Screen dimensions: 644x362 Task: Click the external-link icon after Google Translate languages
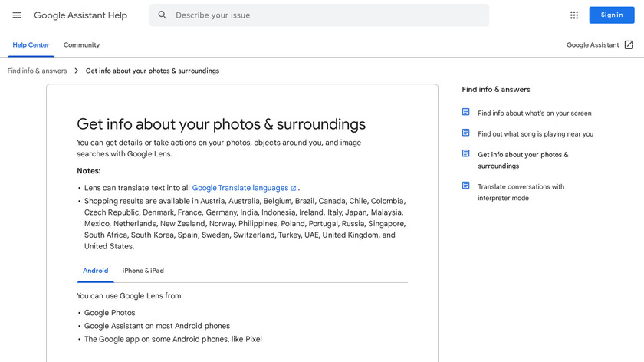click(294, 188)
